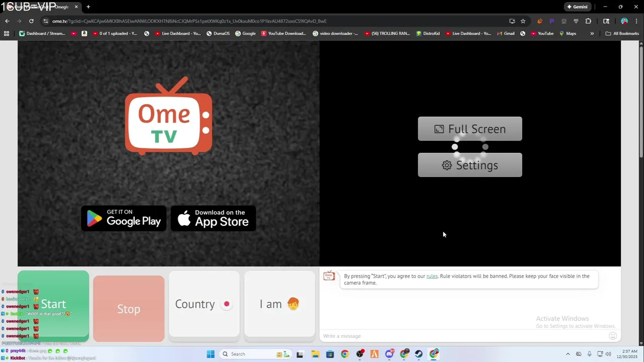Viewport: 644px width, 362px height.
Task: Open the Country selector
Action: tap(204, 304)
